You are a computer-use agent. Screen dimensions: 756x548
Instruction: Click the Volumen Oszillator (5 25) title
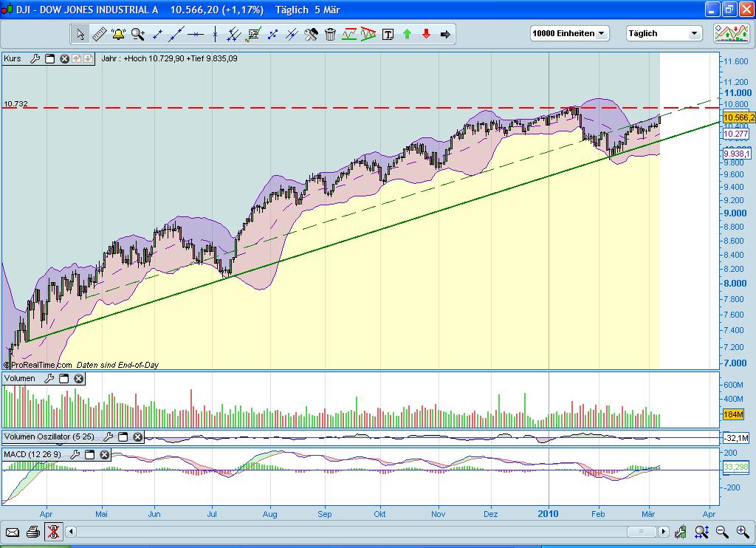click(49, 436)
